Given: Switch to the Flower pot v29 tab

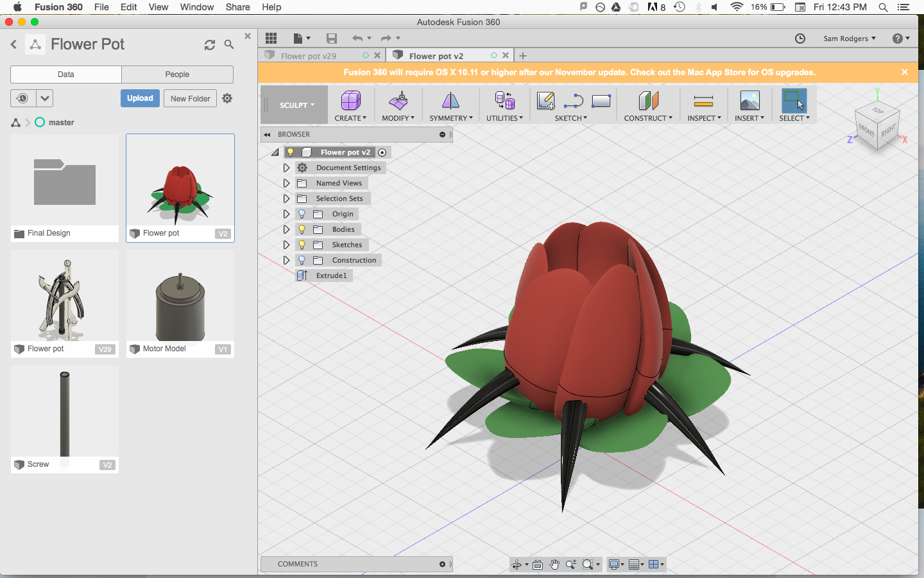Looking at the screenshot, I should pyautogui.click(x=309, y=56).
